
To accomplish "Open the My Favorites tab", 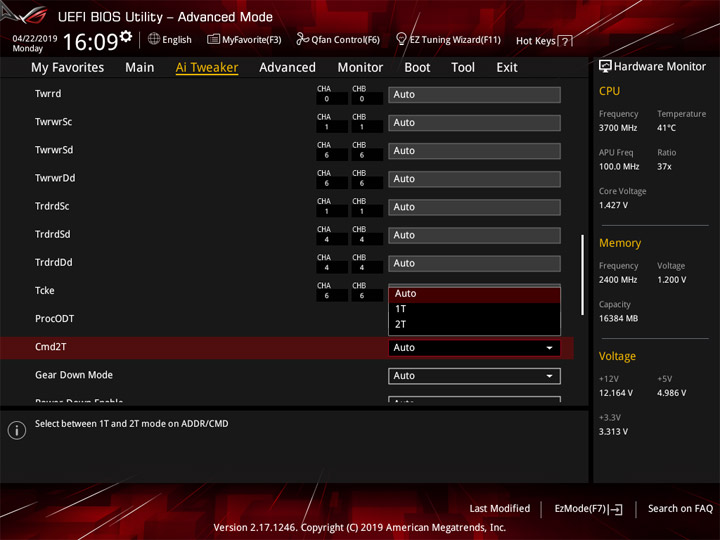I will (x=68, y=68).
